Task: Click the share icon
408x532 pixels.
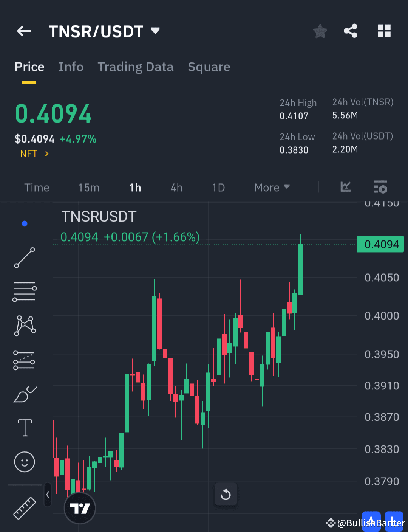Action: pyautogui.click(x=350, y=31)
